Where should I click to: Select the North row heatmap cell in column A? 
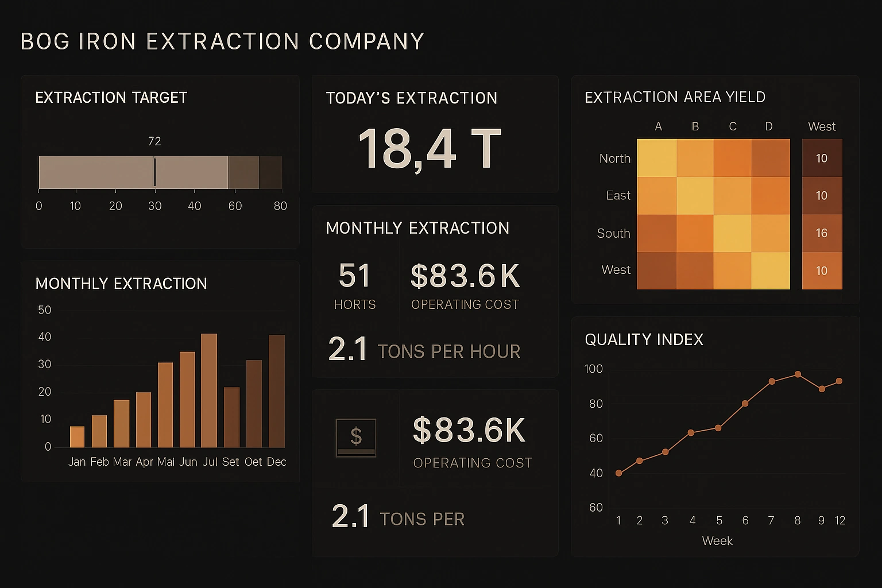tap(658, 158)
